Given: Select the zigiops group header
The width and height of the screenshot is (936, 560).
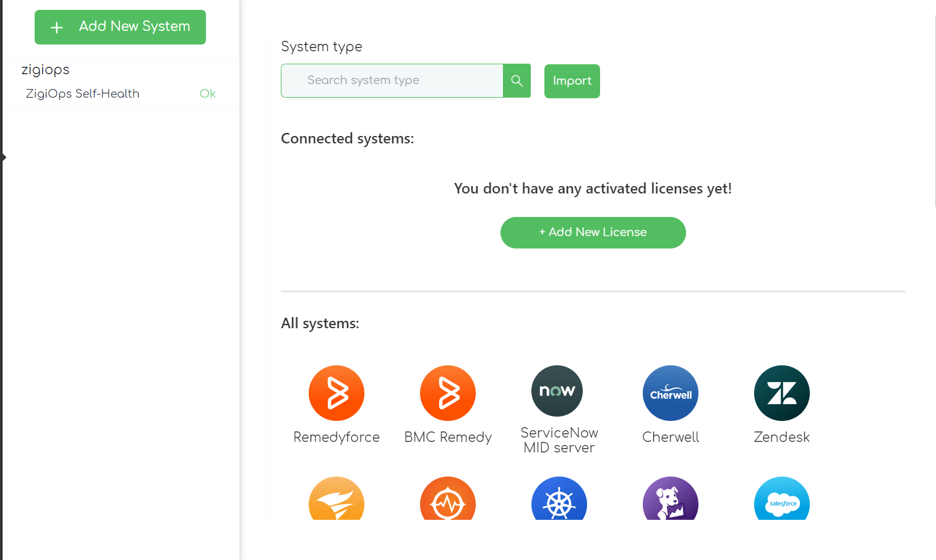Looking at the screenshot, I should coord(45,69).
